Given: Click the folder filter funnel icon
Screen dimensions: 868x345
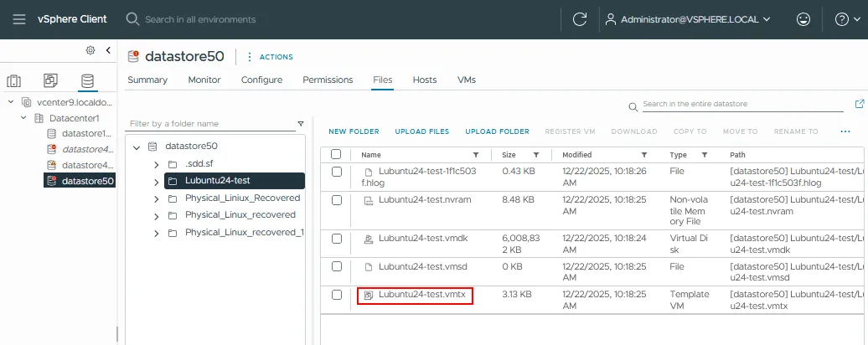Looking at the screenshot, I should (x=301, y=124).
